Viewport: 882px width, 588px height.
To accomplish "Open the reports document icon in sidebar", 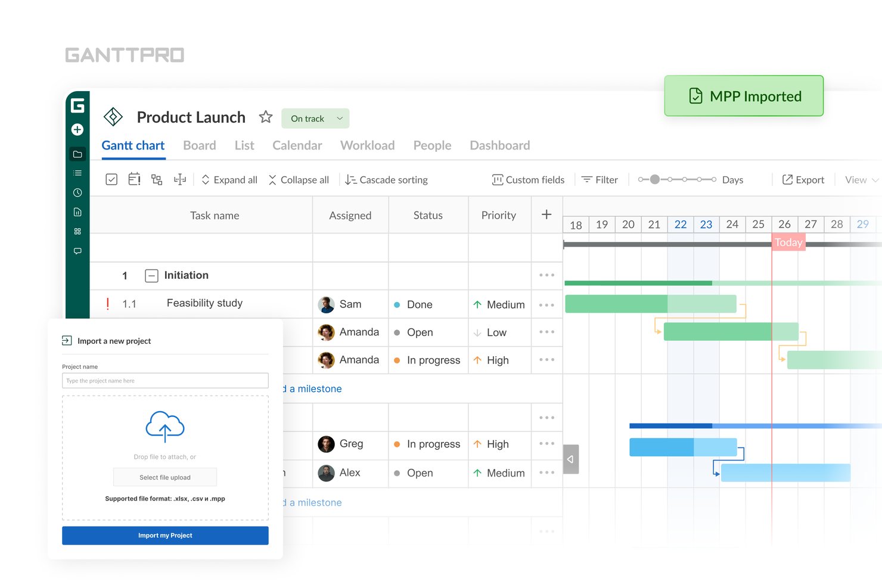I will click(x=77, y=212).
